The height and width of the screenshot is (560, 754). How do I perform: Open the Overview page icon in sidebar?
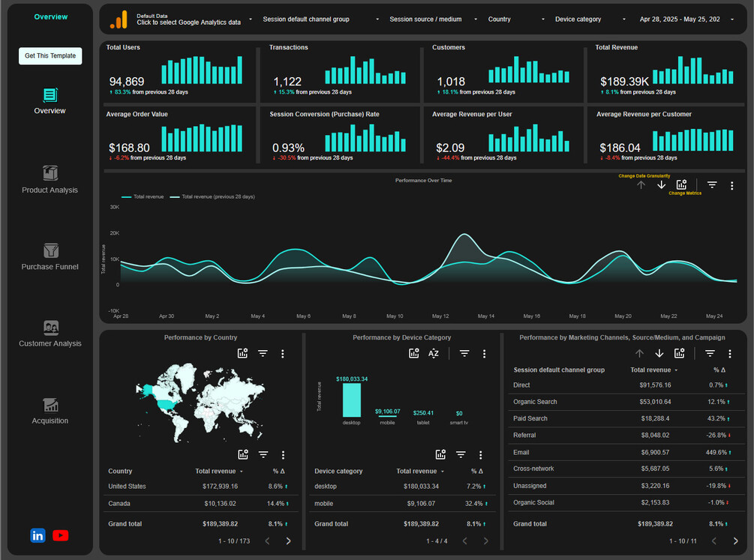50,95
